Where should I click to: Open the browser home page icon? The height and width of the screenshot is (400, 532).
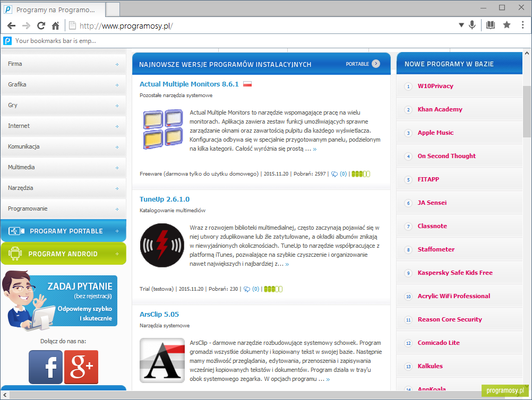pyautogui.click(x=56, y=25)
